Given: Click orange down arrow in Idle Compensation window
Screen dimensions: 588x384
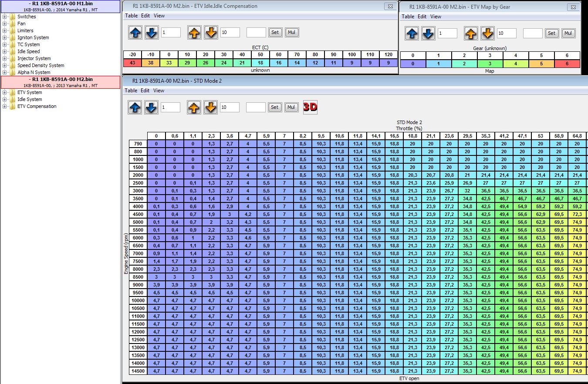Looking at the screenshot, I should (x=211, y=33).
